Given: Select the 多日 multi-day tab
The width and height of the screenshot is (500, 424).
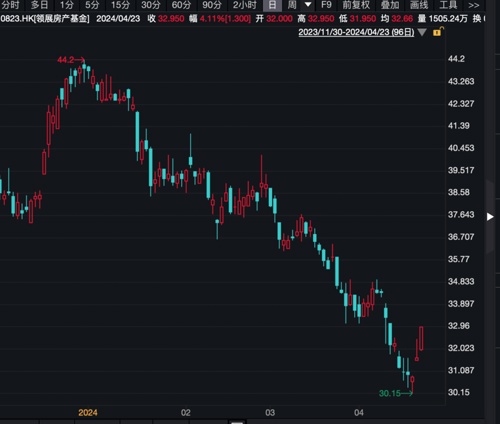Looking at the screenshot, I should pyautogui.click(x=39, y=5).
